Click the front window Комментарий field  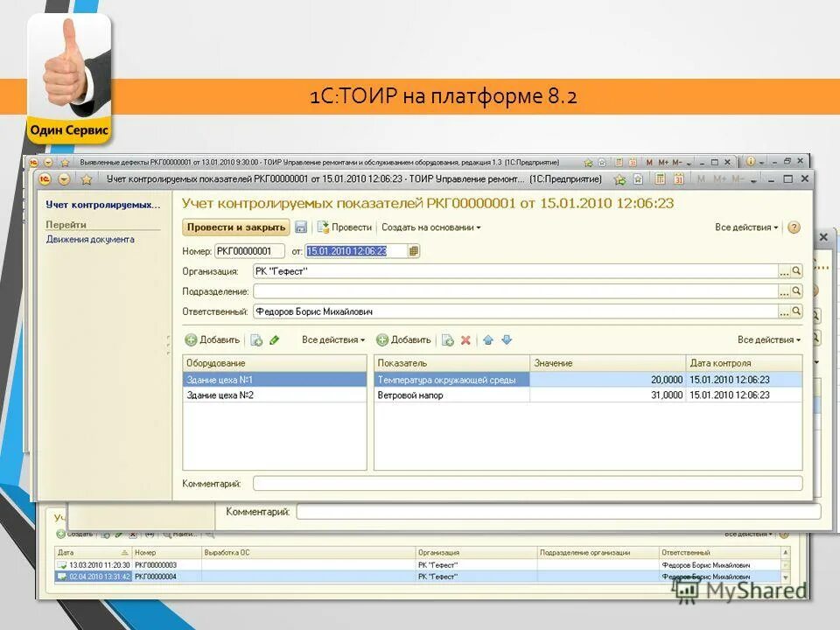(x=528, y=483)
